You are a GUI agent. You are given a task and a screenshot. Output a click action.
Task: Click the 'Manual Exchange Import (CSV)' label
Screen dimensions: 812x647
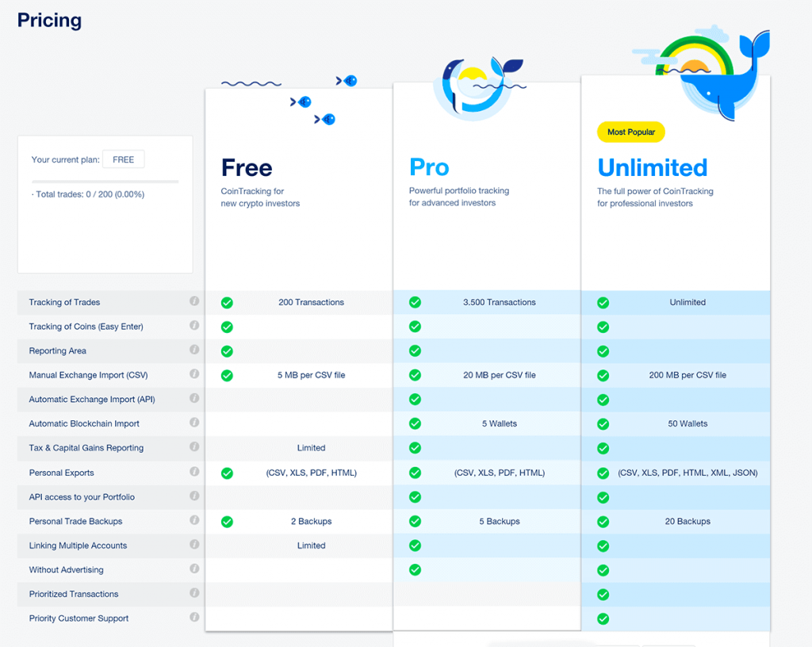click(88, 375)
